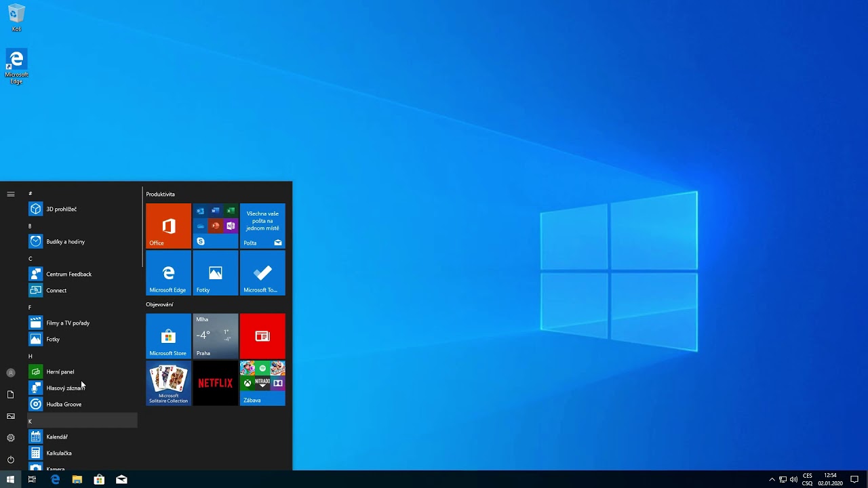The image size is (868, 488).
Task: Open the user account icon in Start rail
Action: coord(11,373)
